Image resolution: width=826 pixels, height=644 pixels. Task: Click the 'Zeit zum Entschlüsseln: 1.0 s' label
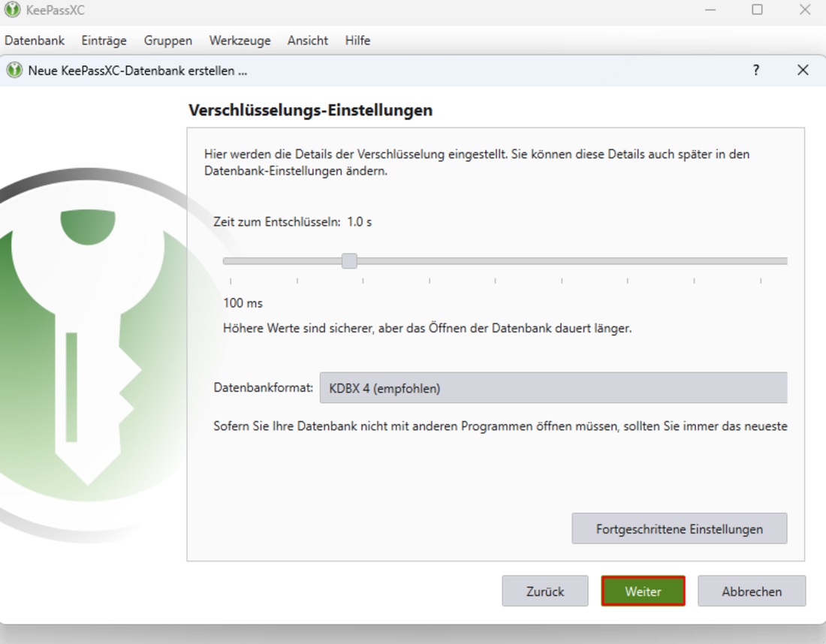[x=292, y=221]
